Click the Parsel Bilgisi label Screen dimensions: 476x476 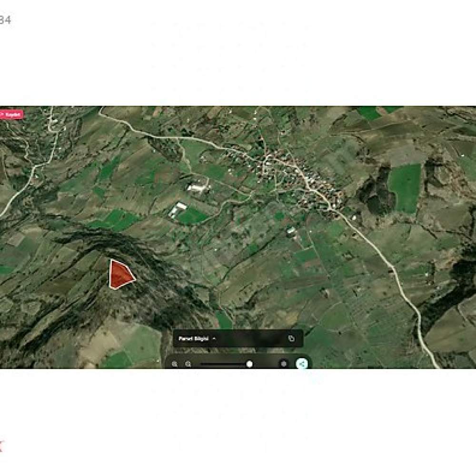tap(193, 338)
